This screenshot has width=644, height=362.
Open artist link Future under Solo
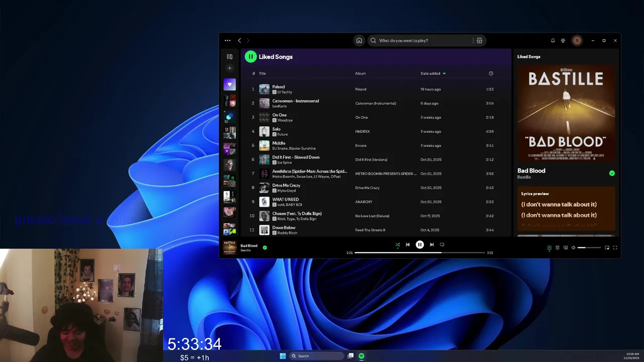click(282, 134)
